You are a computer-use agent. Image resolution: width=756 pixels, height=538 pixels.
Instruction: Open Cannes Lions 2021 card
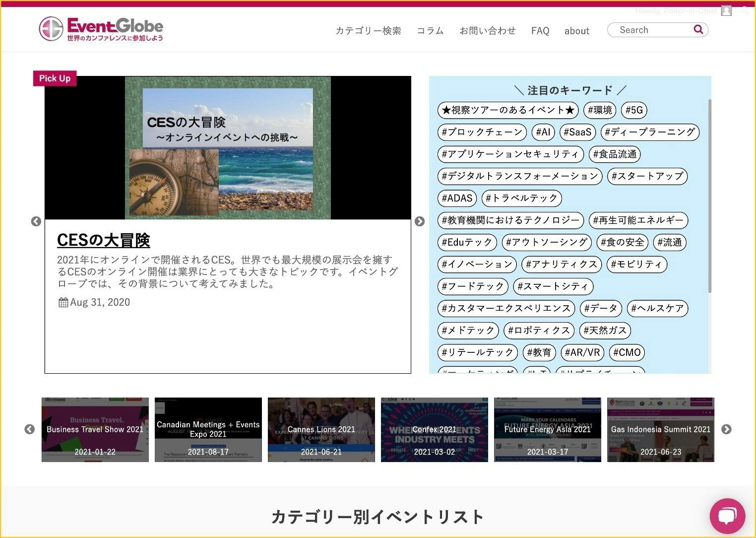pyautogui.click(x=321, y=430)
